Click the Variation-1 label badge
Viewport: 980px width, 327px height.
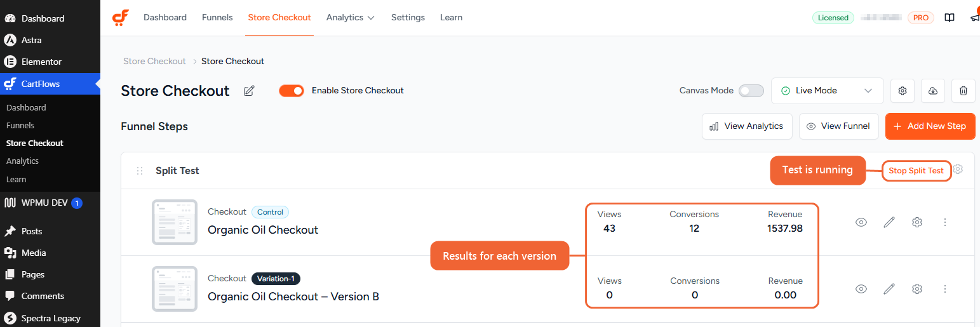pyautogui.click(x=276, y=279)
